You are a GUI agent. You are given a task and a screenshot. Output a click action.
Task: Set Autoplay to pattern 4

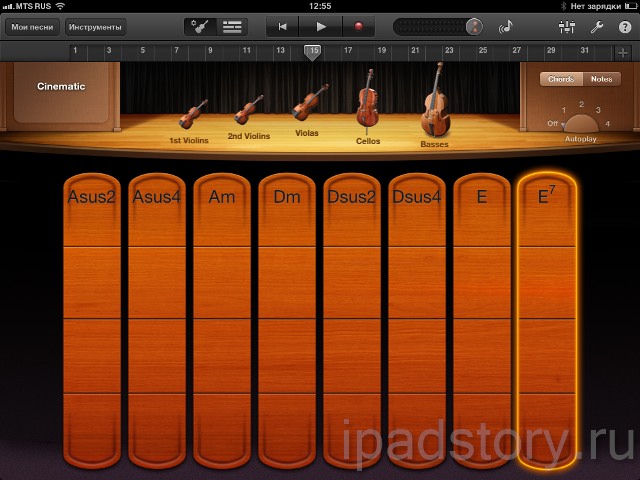click(607, 124)
